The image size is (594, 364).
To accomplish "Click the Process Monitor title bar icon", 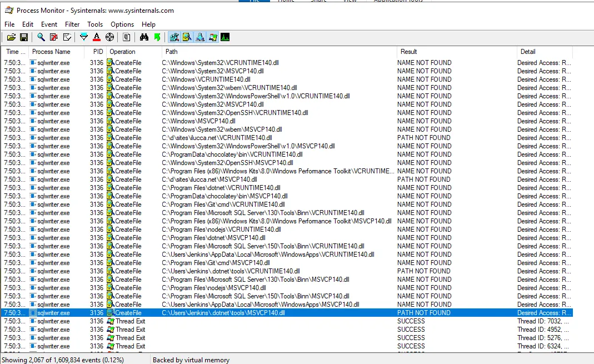I will click(x=9, y=11).
